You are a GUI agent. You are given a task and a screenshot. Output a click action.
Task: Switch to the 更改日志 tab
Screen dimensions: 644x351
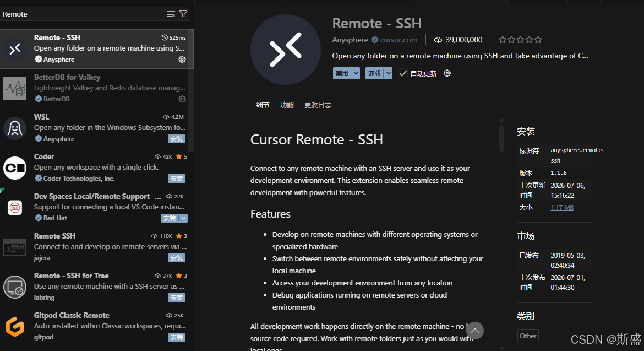318,105
